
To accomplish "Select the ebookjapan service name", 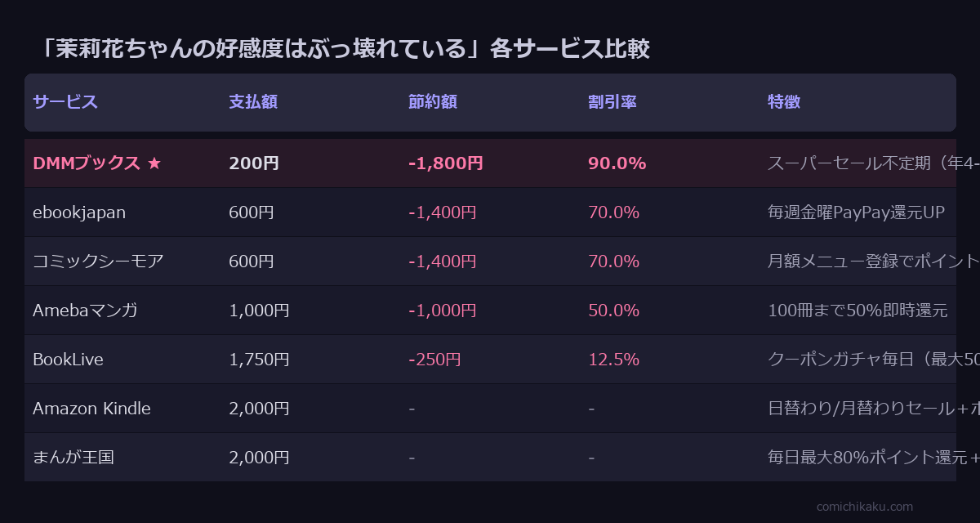I will point(79,212).
